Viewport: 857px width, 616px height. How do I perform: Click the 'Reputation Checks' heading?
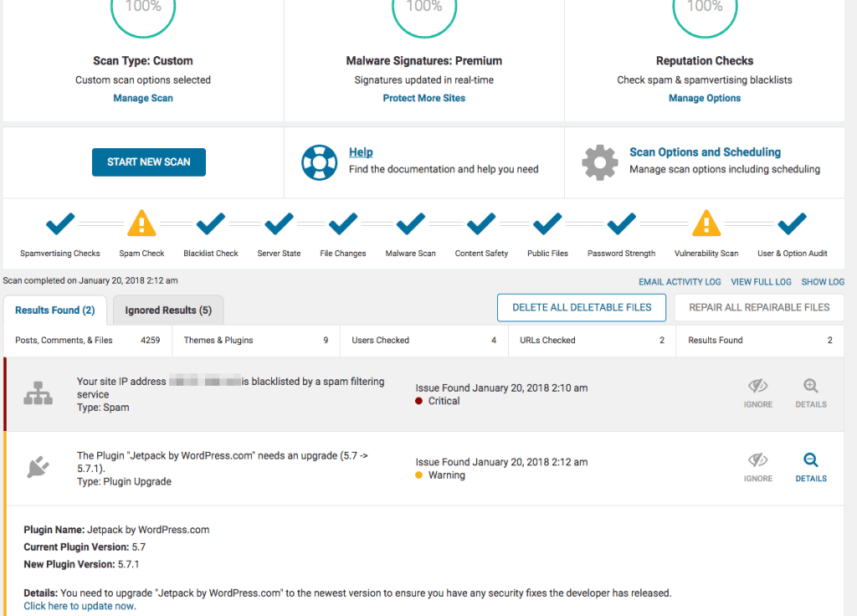[x=705, y=60]
